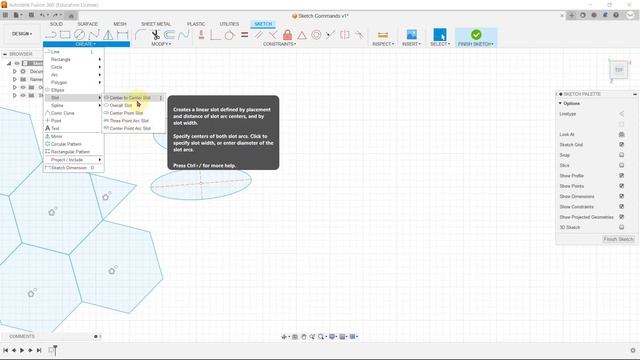The image size is (640, 360).
Task: Select the Offset tool icon
Action: (169, 35)
